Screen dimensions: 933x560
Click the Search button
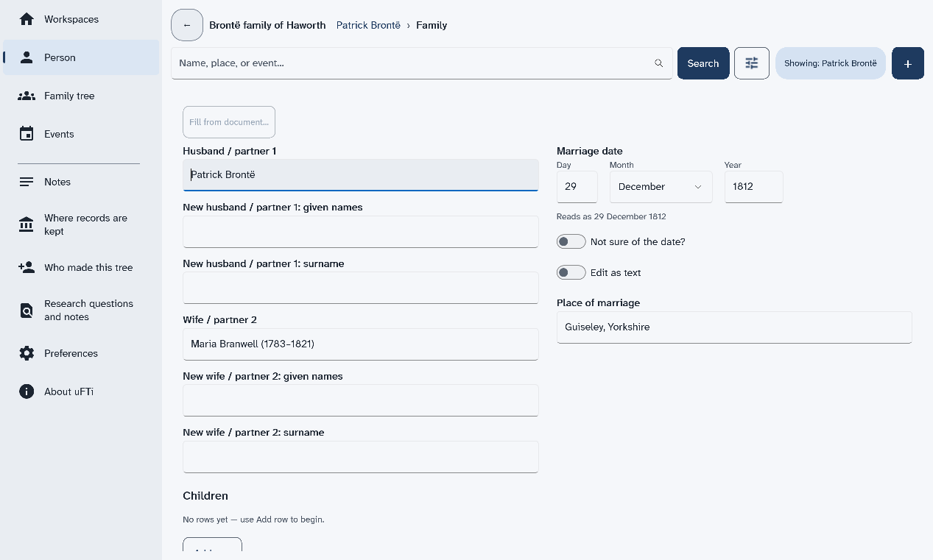tap(703, 63)
